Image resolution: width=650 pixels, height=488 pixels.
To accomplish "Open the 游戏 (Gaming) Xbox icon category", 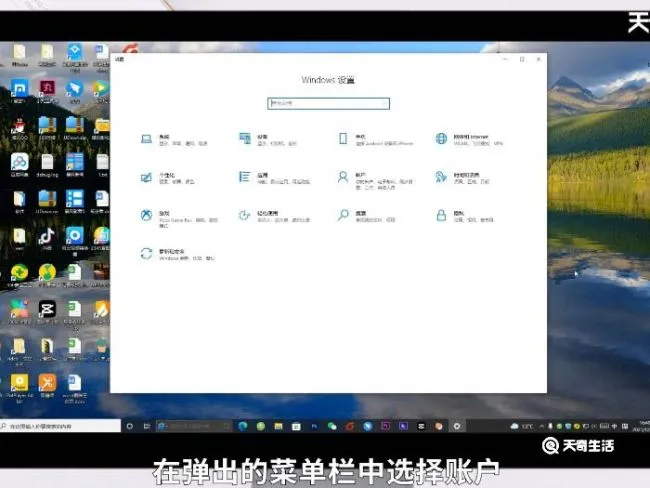I will point(179,219).
